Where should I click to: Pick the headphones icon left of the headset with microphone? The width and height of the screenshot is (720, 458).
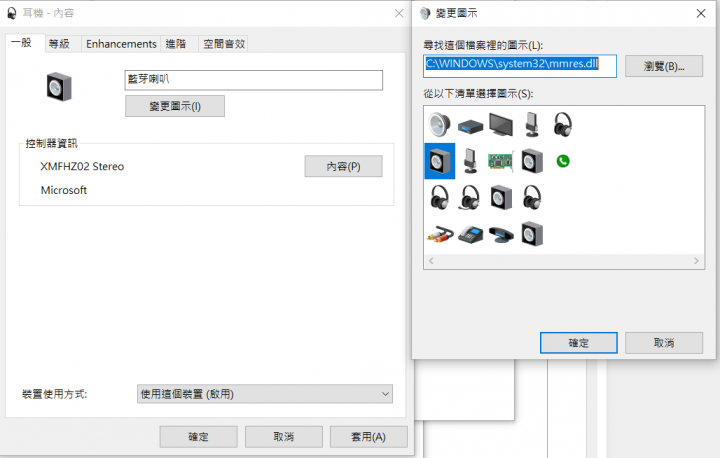439,198
